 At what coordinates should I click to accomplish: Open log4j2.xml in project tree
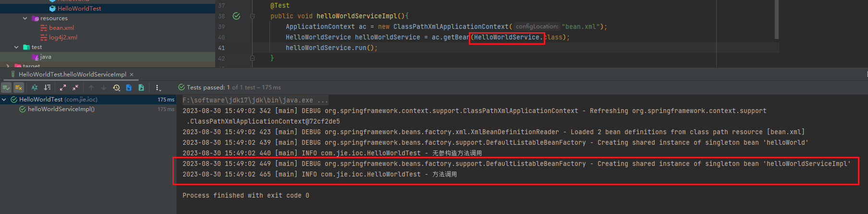click(63, 38)
